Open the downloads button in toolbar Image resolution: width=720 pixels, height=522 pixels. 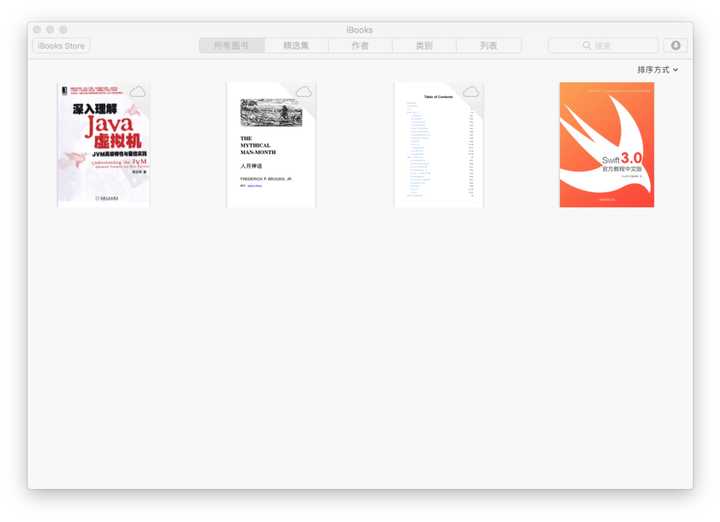point(675,45)
